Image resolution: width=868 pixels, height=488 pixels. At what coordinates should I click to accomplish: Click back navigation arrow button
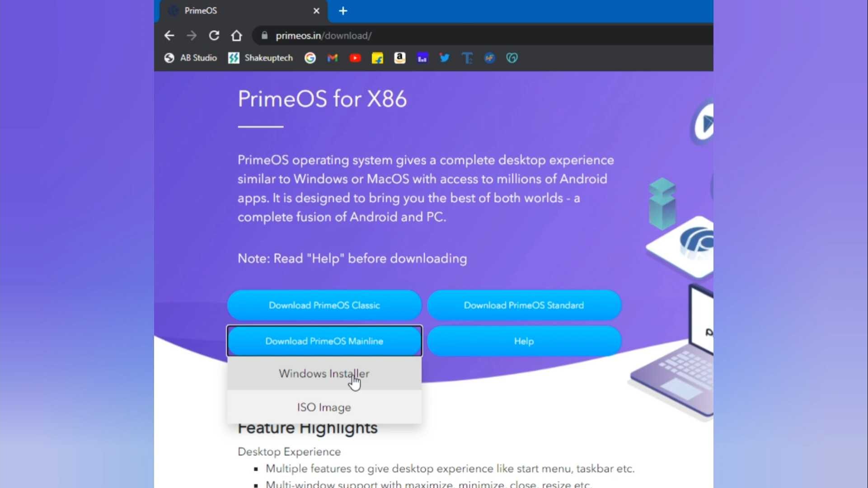click(169, 35)
